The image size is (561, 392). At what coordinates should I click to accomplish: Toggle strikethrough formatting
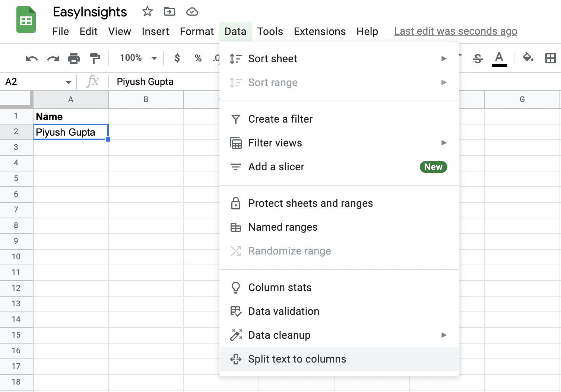(478, 59)
